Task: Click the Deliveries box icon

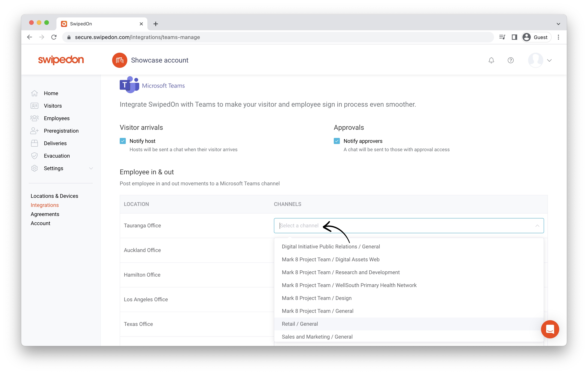Action: coord(34,143)
